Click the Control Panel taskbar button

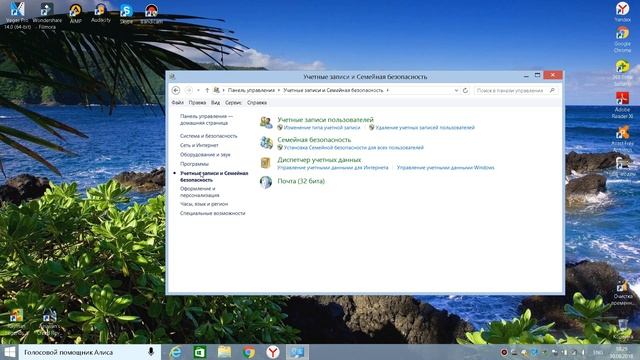pos(297,352)
